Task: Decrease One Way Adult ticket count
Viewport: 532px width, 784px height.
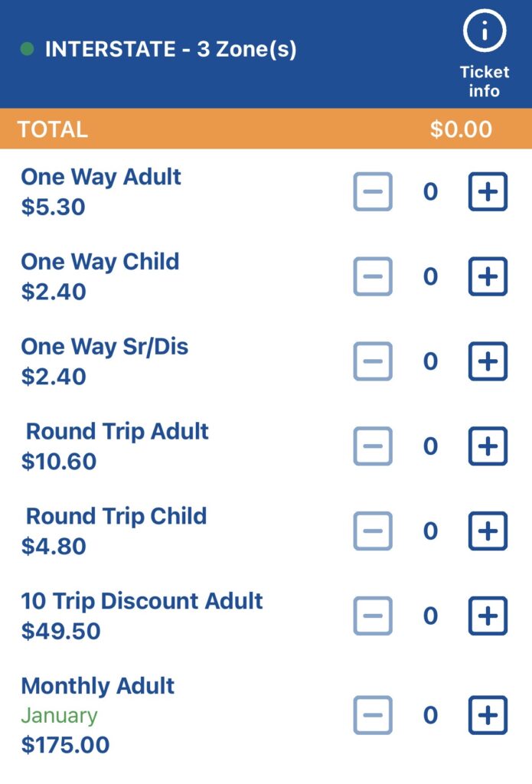Action: (373, 191)
